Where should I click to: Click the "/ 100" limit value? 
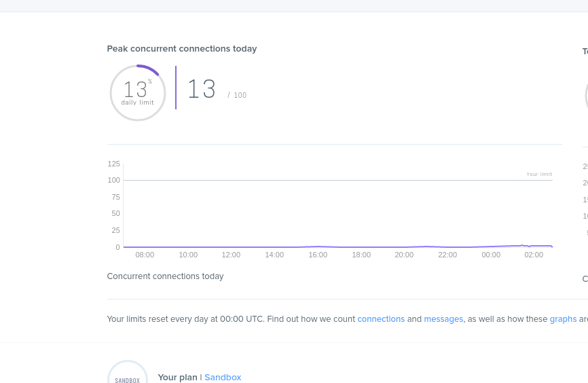point(237,96)
